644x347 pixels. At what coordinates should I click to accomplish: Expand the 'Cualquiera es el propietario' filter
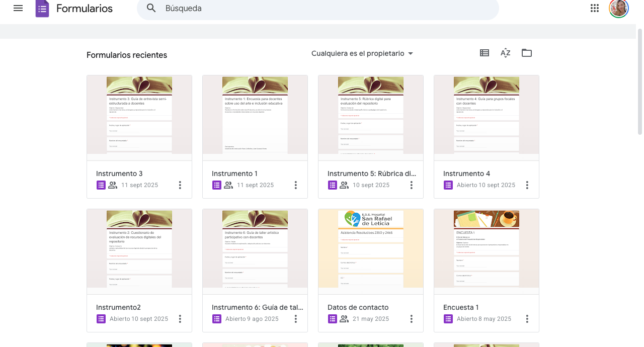point(362,53)
